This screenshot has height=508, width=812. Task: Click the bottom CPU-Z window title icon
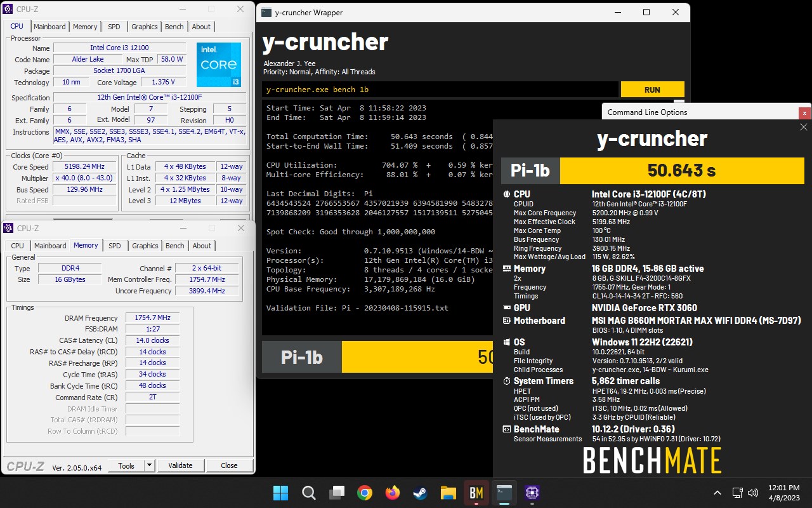coord(8,228)
